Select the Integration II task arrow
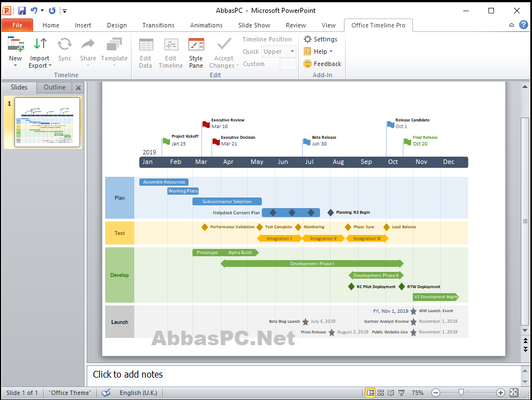Viewport: 532px width, 400px height. (x=323, y=238)
